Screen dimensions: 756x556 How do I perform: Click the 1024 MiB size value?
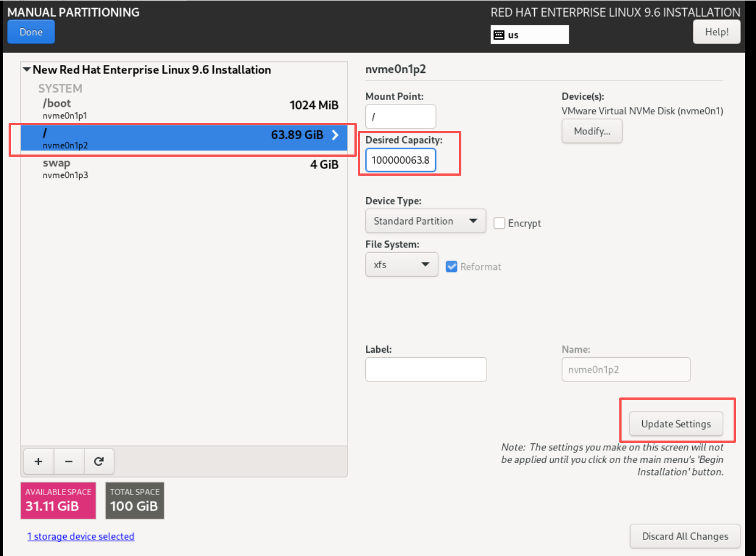point(314,105)
